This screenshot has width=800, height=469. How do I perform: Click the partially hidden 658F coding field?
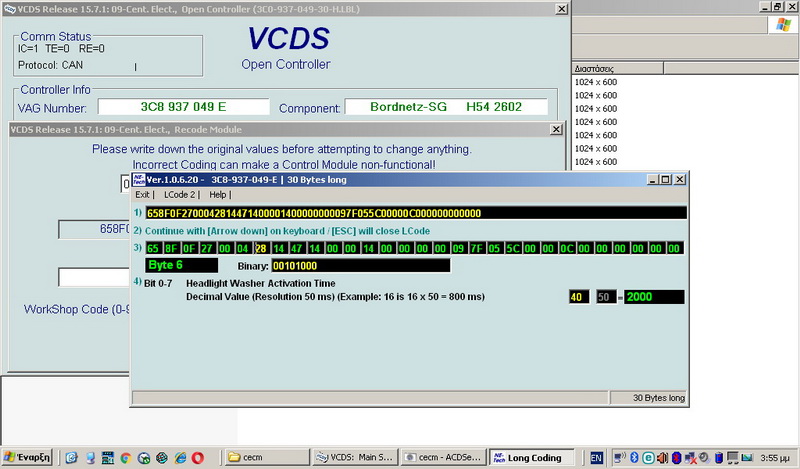[x=94, y=229]
